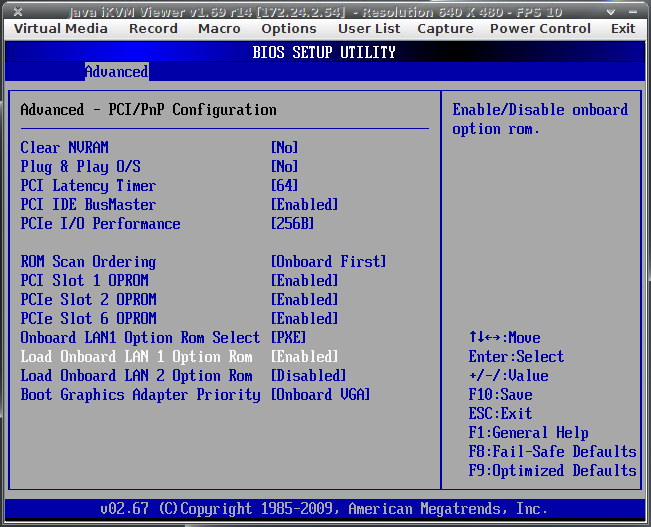
Task: Open the Options menu
Action: click(x=289, y=29)
